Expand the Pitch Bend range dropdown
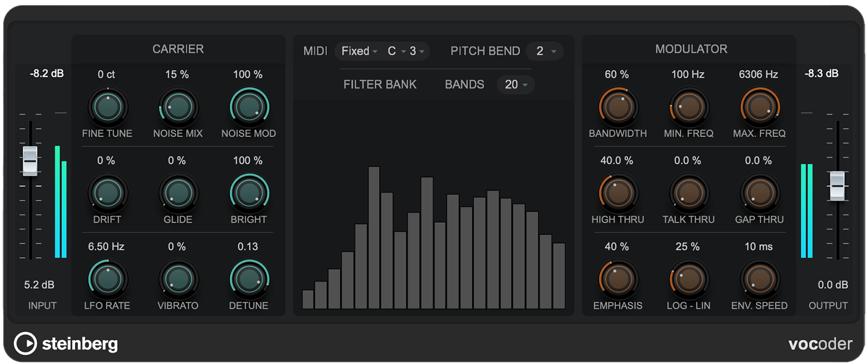The height and width of the screenshot is (364, 868). 545,52
